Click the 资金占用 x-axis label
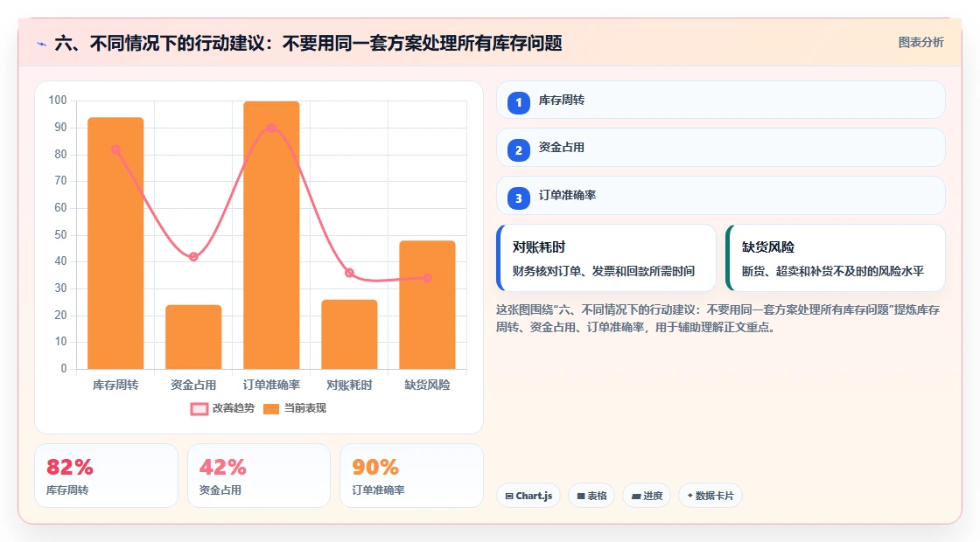This screenshot has width=980, height=542. tap(193, 386)
